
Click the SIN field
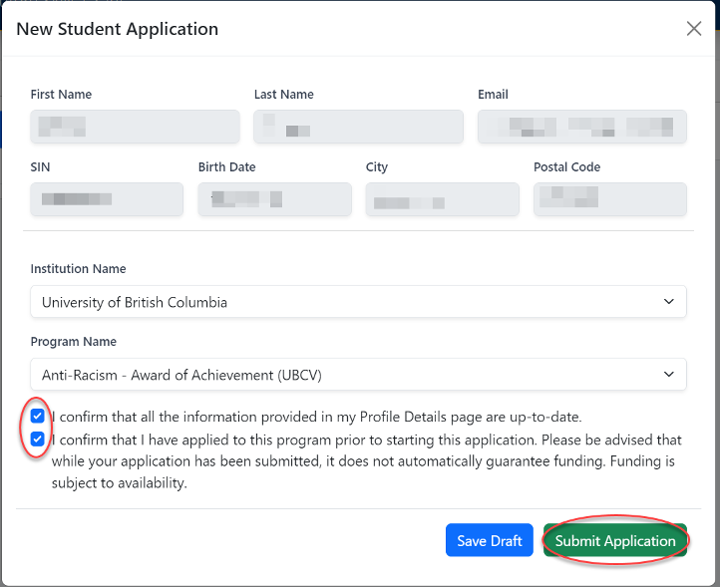[x=107, y=199]
